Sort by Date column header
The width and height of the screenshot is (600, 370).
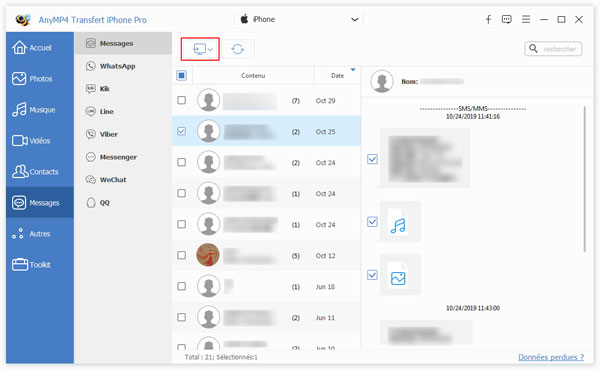pos(337,75)
